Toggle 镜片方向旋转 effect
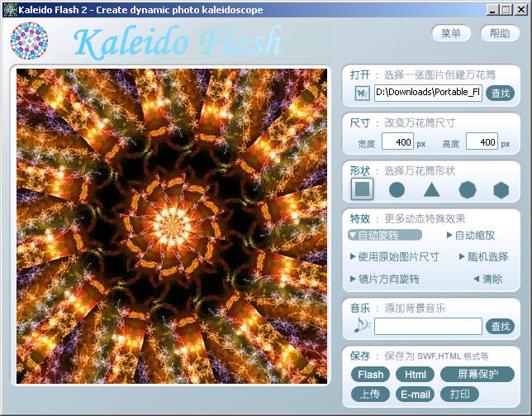 coord(384,279)
